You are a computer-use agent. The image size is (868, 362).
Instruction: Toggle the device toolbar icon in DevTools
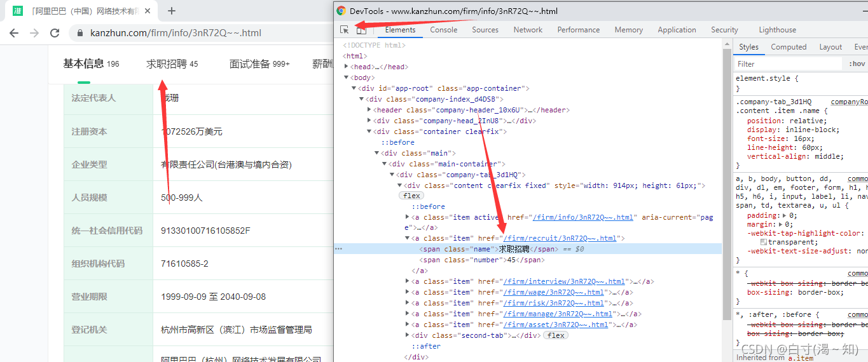click(361, 30)
